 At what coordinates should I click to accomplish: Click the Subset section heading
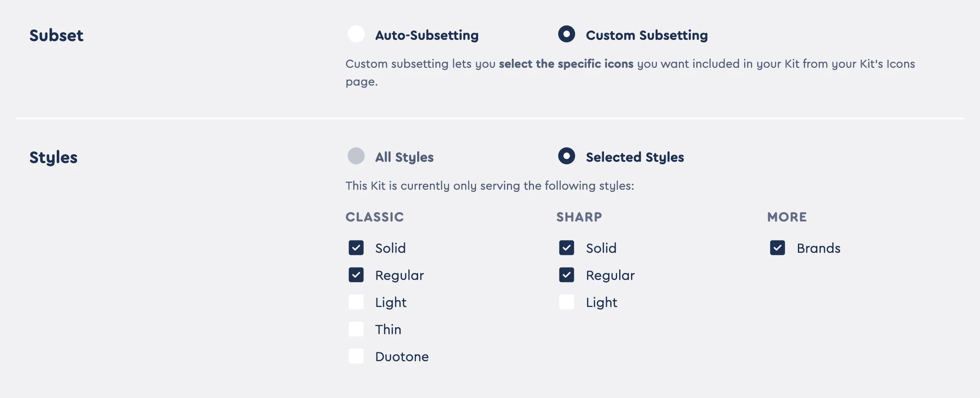pyautogui.click(x=56, y=35)
